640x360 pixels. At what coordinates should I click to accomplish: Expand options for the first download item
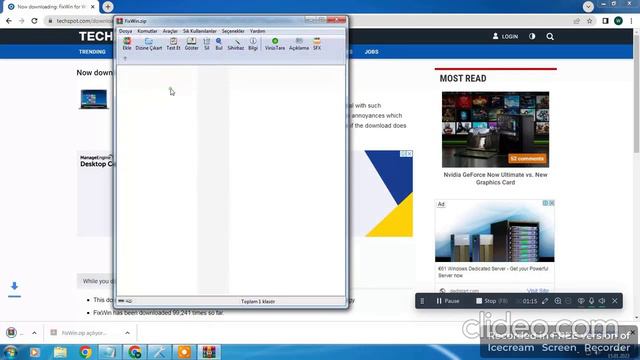tap(34, 333)
